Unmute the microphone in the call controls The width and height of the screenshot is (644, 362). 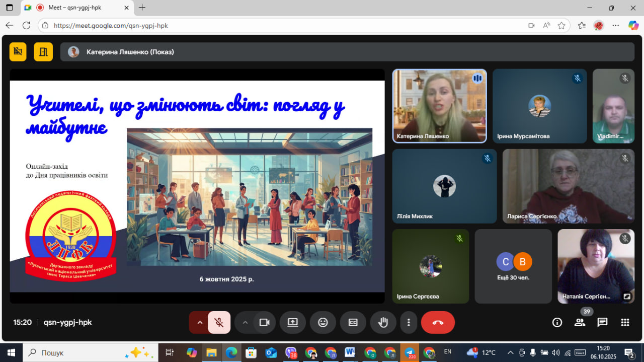pos(219,323)
